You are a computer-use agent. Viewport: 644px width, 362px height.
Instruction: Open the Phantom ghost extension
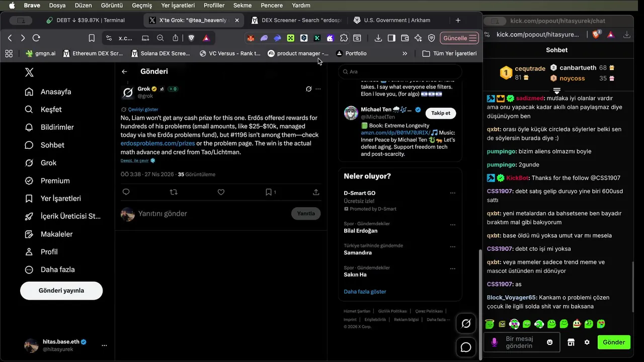pyautogui.click(x=264, y=38)
